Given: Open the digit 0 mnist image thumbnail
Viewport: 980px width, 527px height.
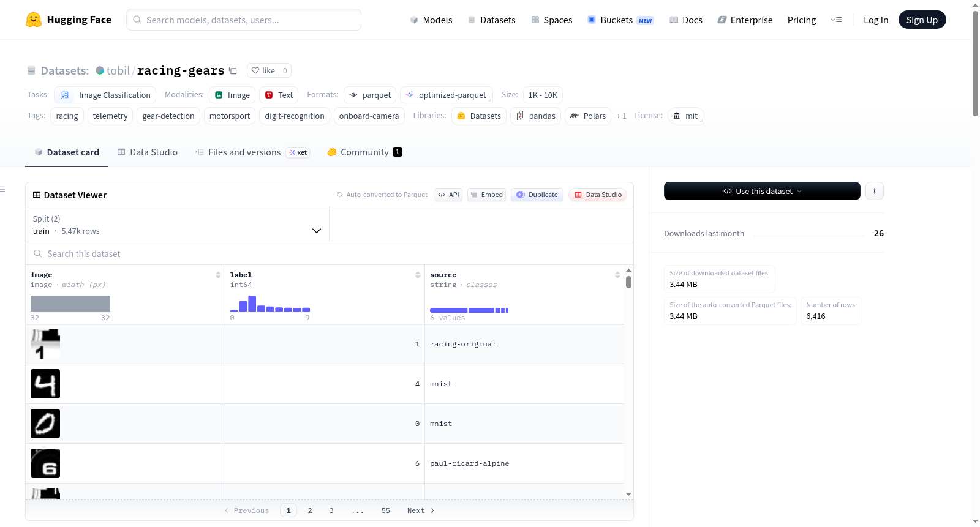Looking at the screenshot, I should click(x=45, y=424).
